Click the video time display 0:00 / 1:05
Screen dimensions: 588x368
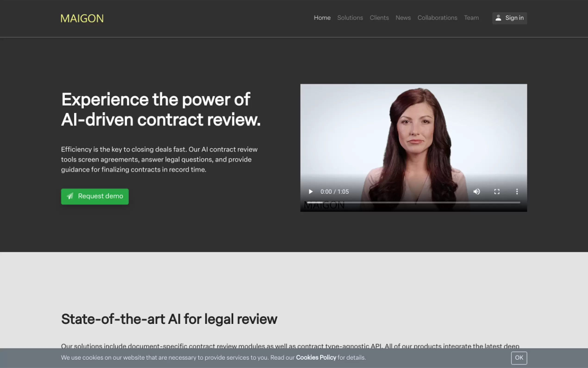pyautogui.click(x=335, y=192)
